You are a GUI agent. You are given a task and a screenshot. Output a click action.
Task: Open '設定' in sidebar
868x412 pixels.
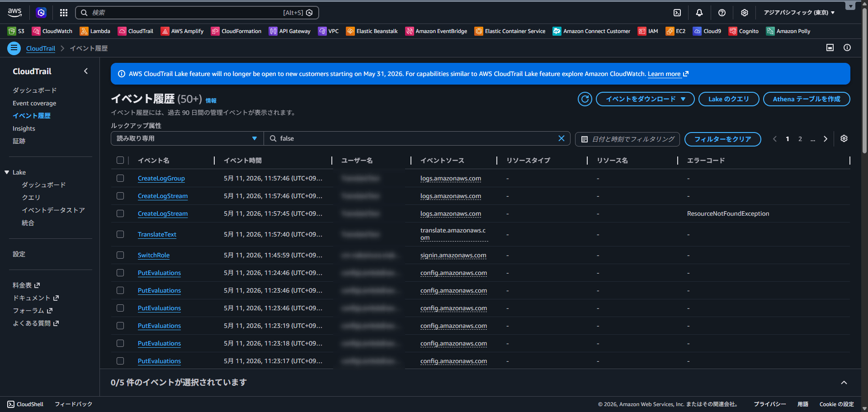pyautogui.click(x=19, y=254)
